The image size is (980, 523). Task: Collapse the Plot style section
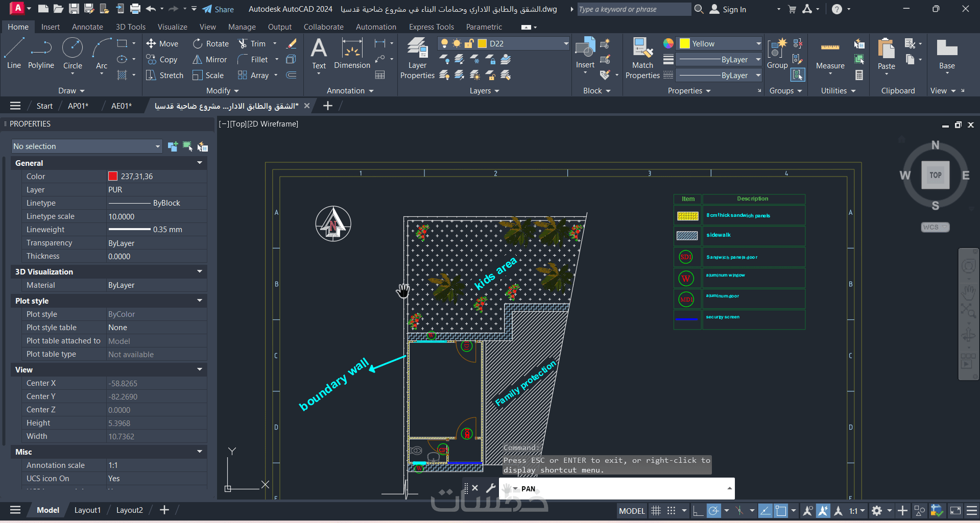tap(200, 301)
